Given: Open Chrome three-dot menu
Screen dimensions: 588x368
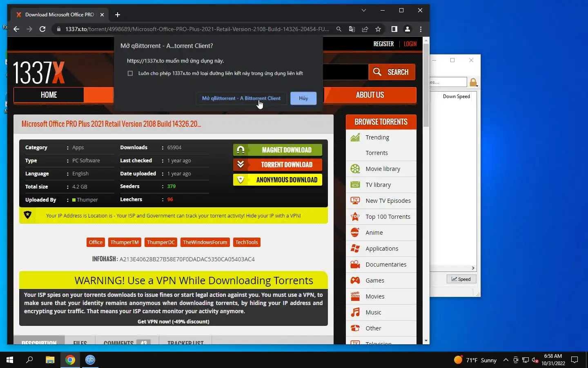Looking at the screenshot, I should point(421,29).
